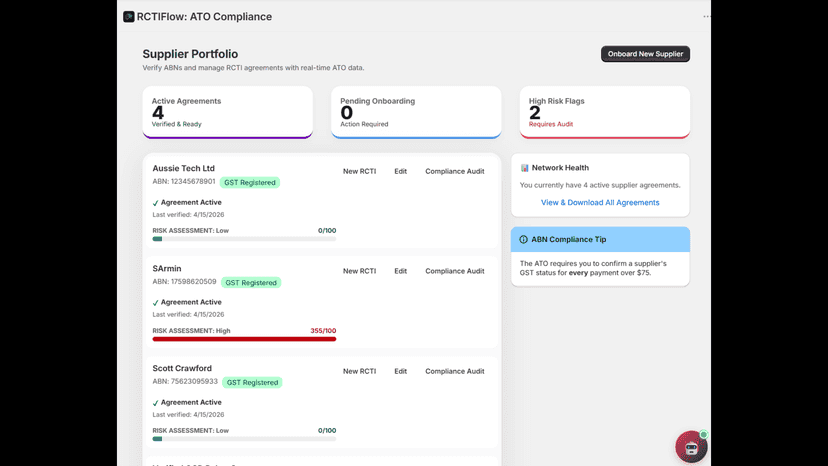Run Compliance Audit for SArmin
The width and height of the screenshot is (828, 466).
[455, 271]
